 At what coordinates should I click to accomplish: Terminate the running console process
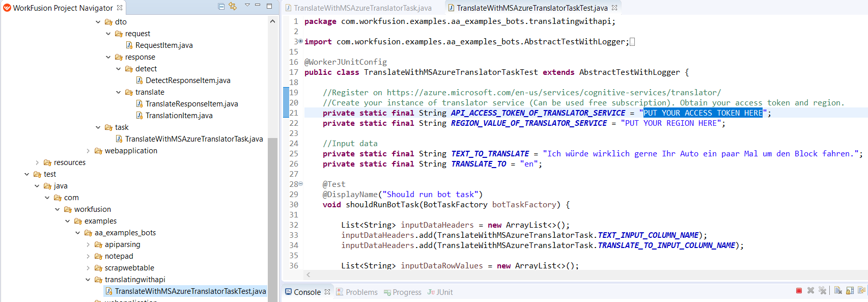pyautogui.click(x=799, y=291)
